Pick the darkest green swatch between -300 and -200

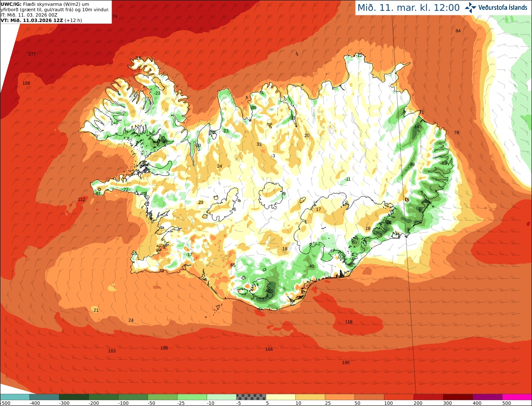[x=74, y=397]
